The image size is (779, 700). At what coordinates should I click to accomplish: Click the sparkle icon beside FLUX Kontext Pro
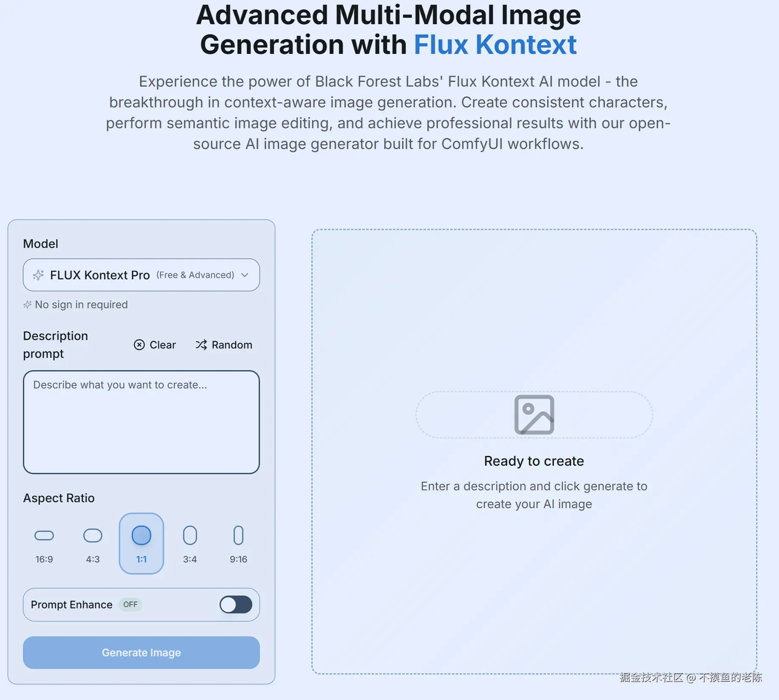[38, 275]
